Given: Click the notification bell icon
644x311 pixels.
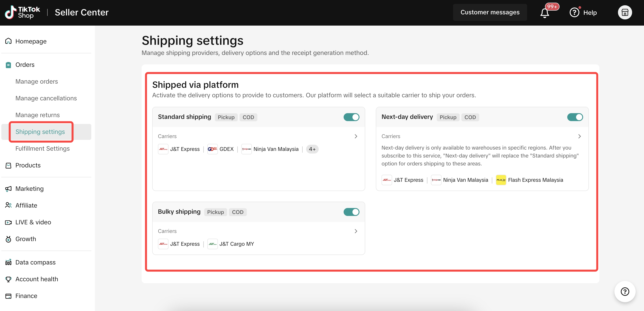Looking at the screenshot, I should pyautogui.click(x=545, y=13).
